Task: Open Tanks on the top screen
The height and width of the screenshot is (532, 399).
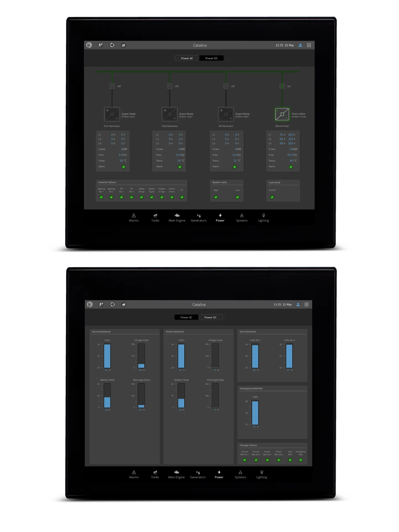Action: [x=155, y=218]
